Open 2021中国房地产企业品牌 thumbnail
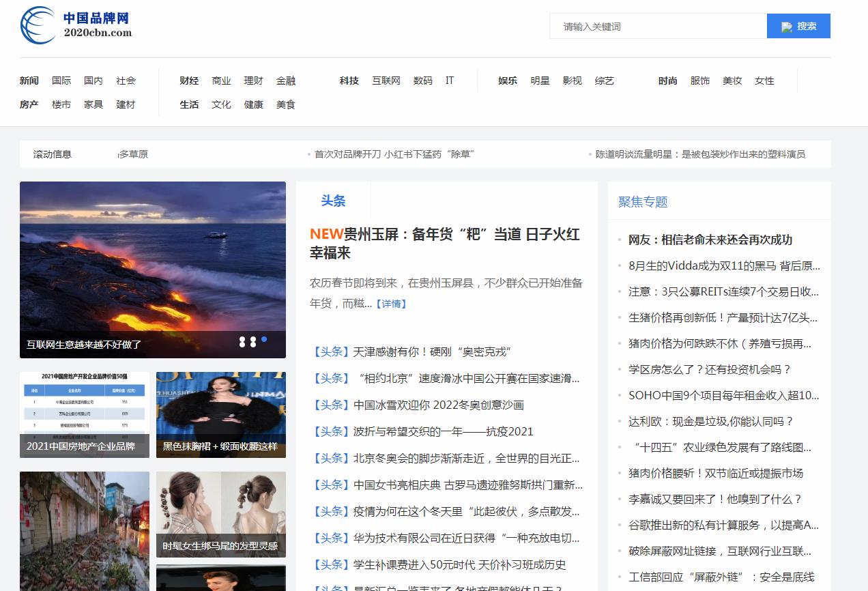This screenshot has width=868, height=591. coord(85,415)
